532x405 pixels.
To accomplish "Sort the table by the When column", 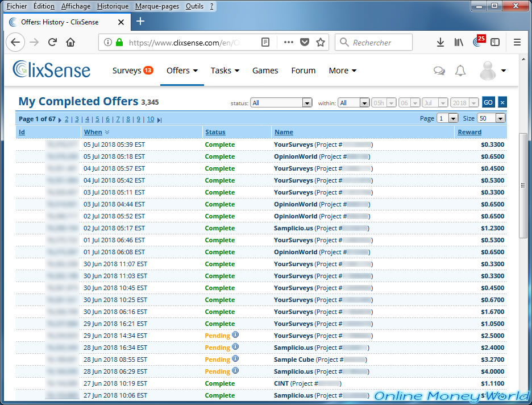I will [x=93, y=132].
